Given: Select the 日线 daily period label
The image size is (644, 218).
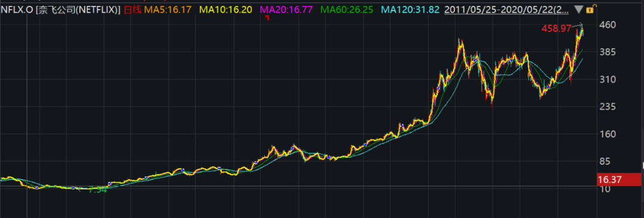Looking at the screenshot, I should pos(132,10).
